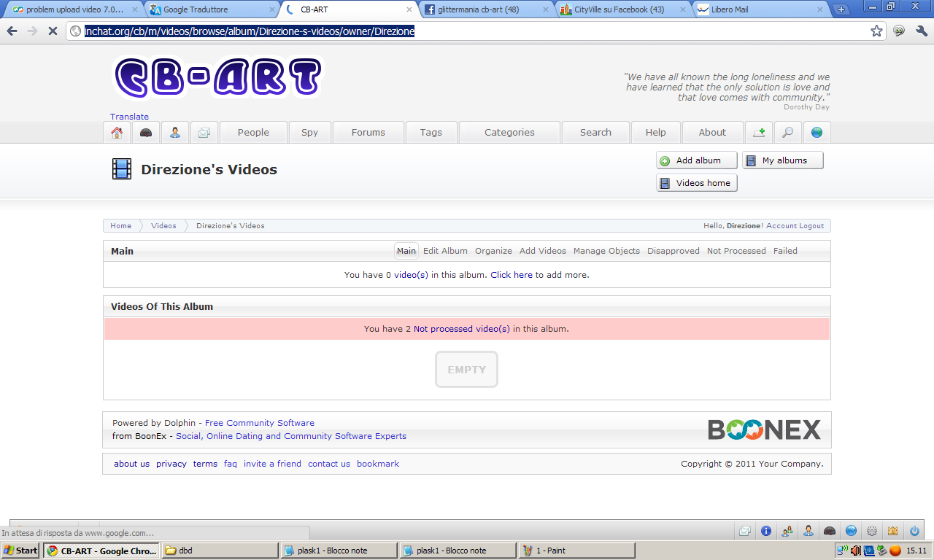This screenshot has height=560, width=934.
Task: Open the '1 - Paint' taskbar window
Action: point(576,551)
